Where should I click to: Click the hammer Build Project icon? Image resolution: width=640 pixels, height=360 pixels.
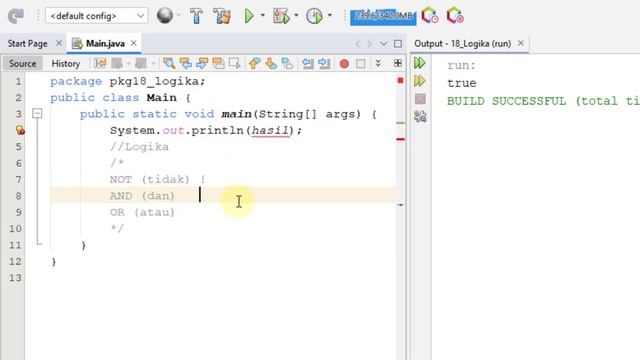tap(196, 16)
